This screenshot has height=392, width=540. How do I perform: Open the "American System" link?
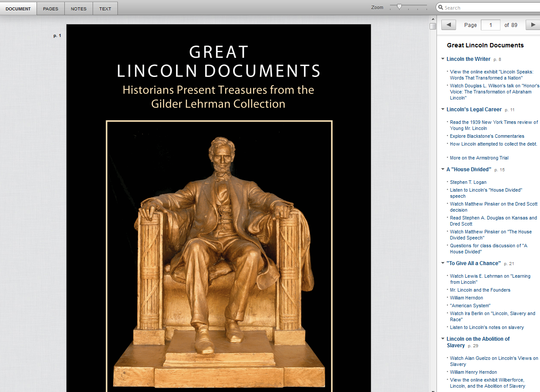tap(470, 306)
